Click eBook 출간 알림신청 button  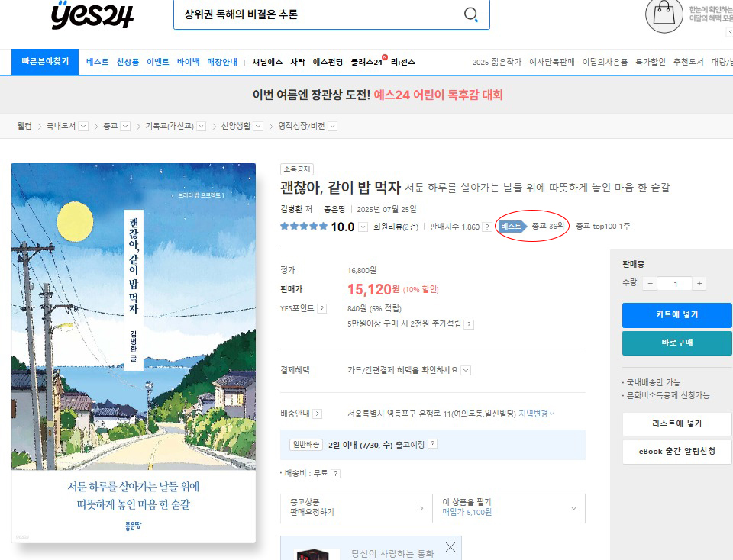click(x=677, y=452)
